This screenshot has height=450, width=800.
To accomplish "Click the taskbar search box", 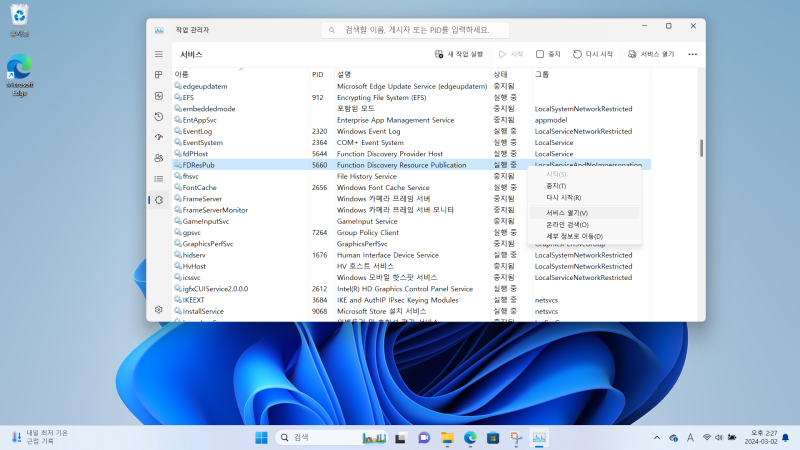I will pyautogui.click(x=331, y=438).
